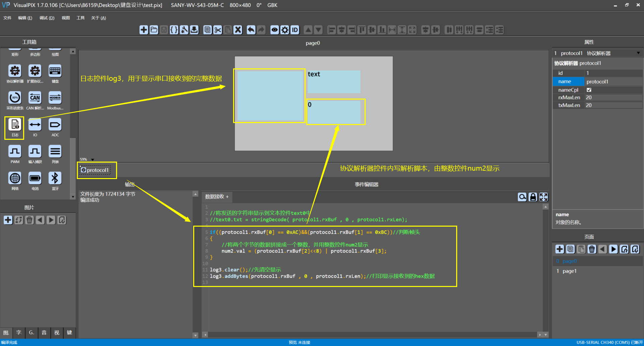This screenshot has width=644, height=346.
Task: Click the name property value protocol1
Action: point(613,81)
